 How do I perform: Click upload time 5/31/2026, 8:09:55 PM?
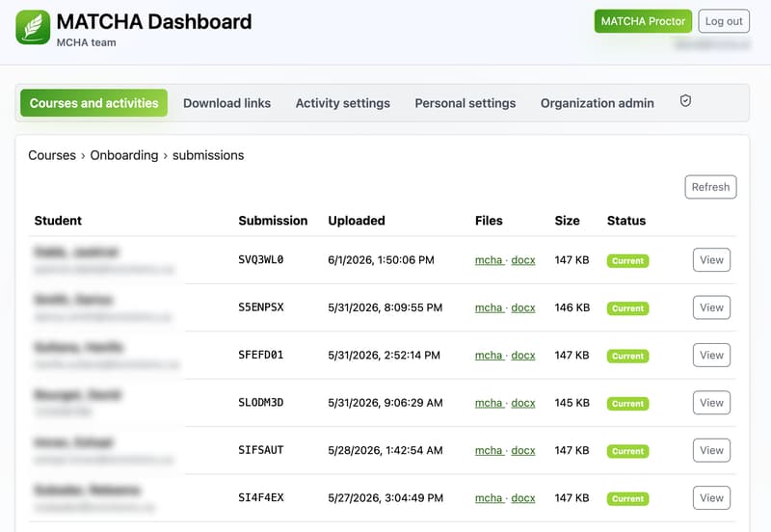coord(385,307)
